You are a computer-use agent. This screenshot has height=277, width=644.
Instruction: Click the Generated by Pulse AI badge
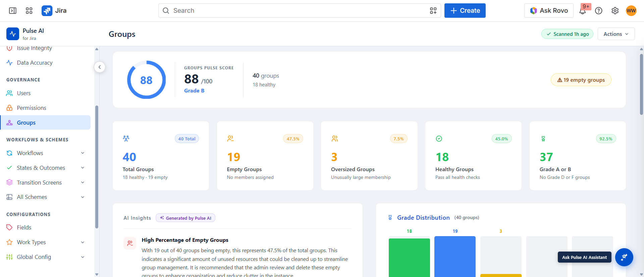(x=185, y=218)
